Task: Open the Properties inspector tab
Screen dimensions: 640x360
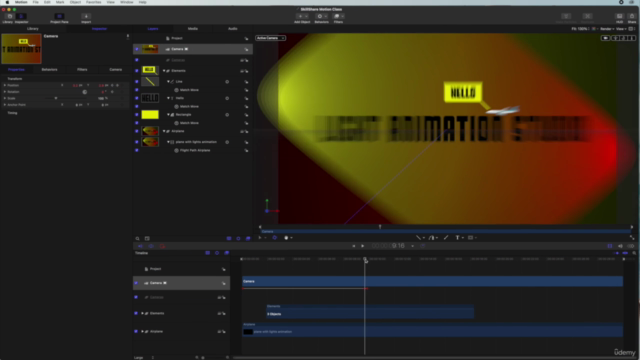Action: pyautogui.click(x=16, y=70)
